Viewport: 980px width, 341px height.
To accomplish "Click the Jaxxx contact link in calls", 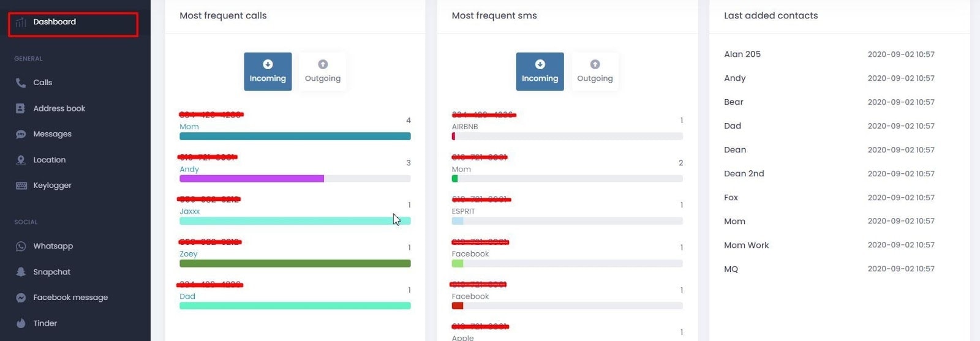I will pyautogui.click(x=189, y=211).
